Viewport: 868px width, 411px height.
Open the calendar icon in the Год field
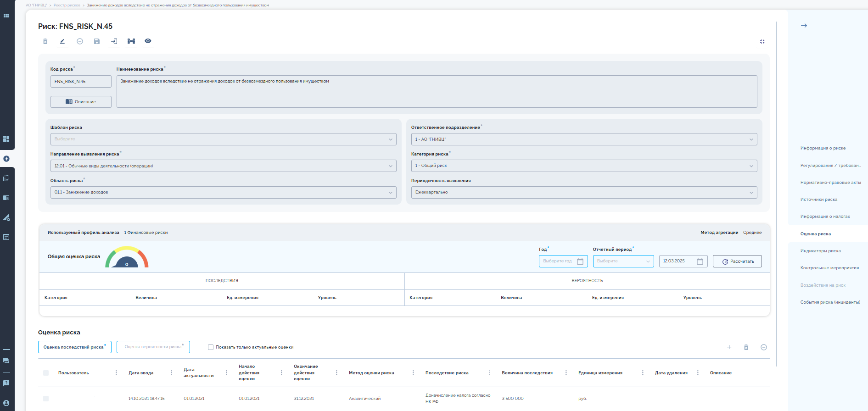(580, 261)
